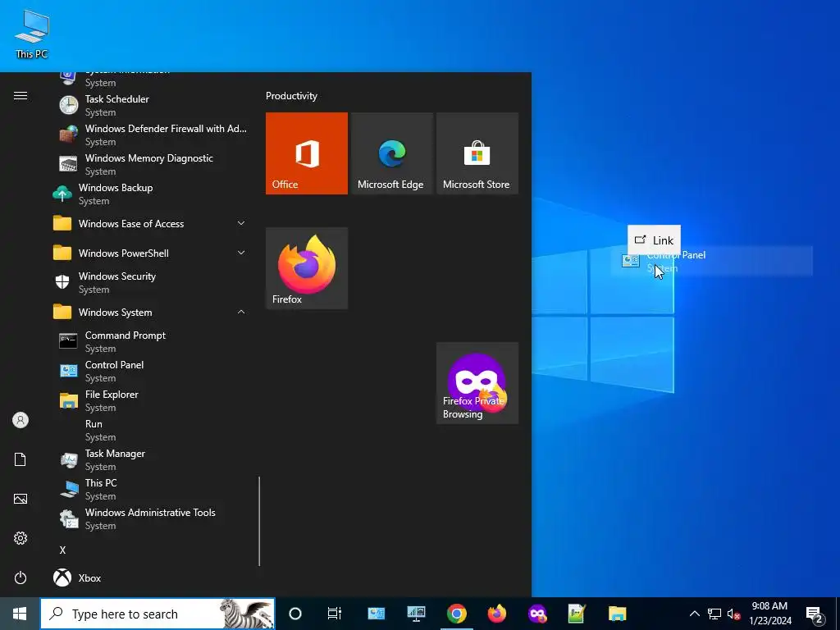
Task: Open Windows Backup app
Action: (x=151, y=194)
